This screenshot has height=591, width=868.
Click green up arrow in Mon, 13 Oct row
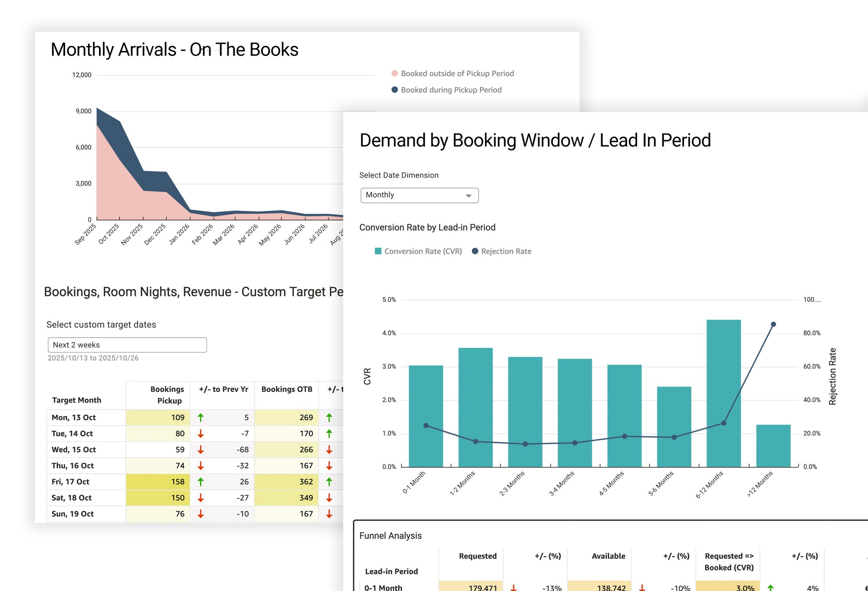click(x=201, y=417)
